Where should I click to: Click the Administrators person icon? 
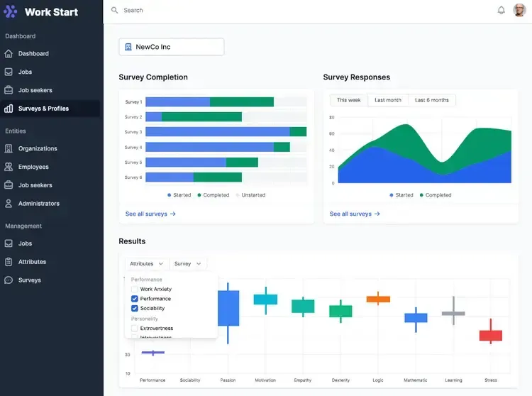(9, 203)
